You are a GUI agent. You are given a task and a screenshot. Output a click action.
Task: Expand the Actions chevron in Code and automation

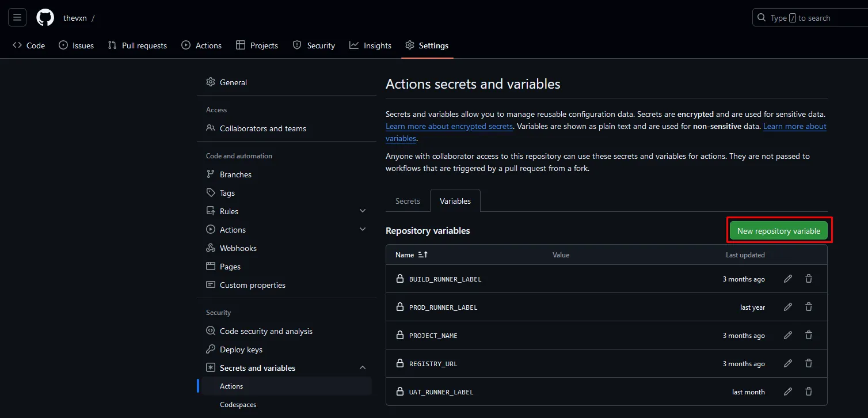[x=363, y=229]
